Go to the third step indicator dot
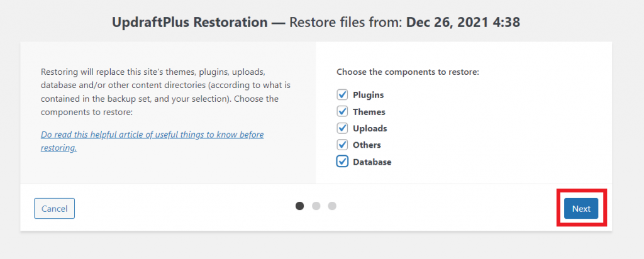The height and width of the screenshot is (259, 644). click(332, 206)
